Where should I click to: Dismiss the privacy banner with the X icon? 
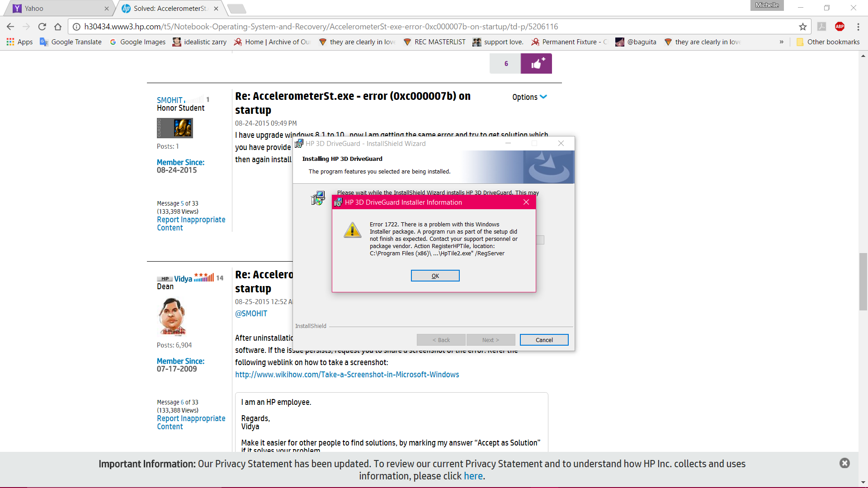click(x=844, y=463)
